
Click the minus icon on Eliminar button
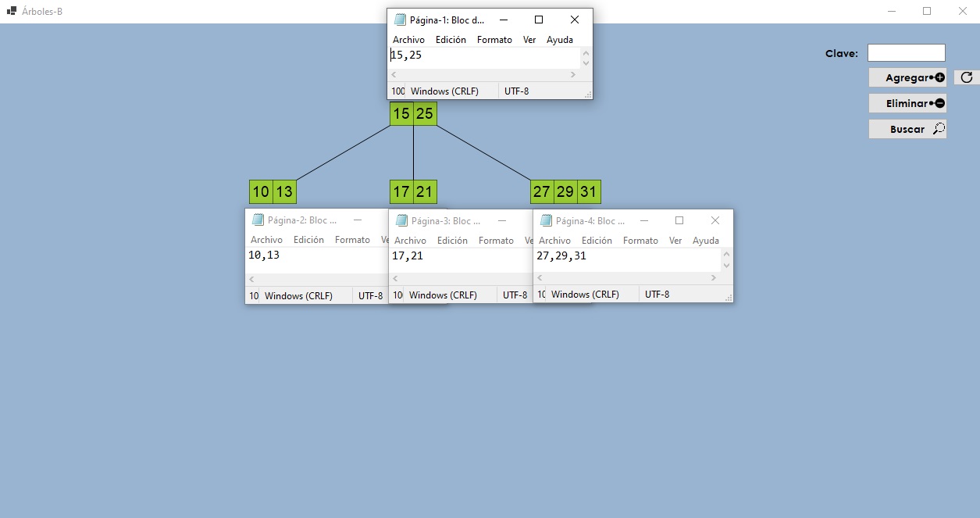(x=941, y=102)
